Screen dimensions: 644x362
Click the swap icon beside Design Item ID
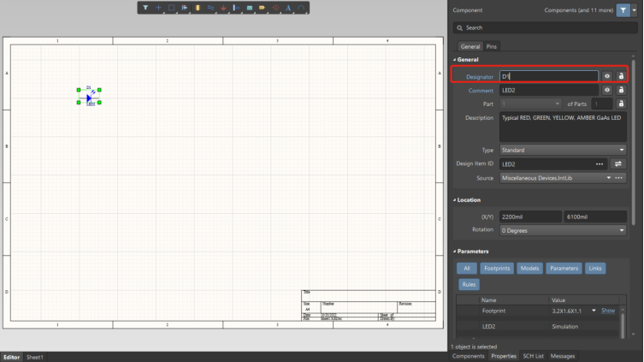(x=618, y=163)
